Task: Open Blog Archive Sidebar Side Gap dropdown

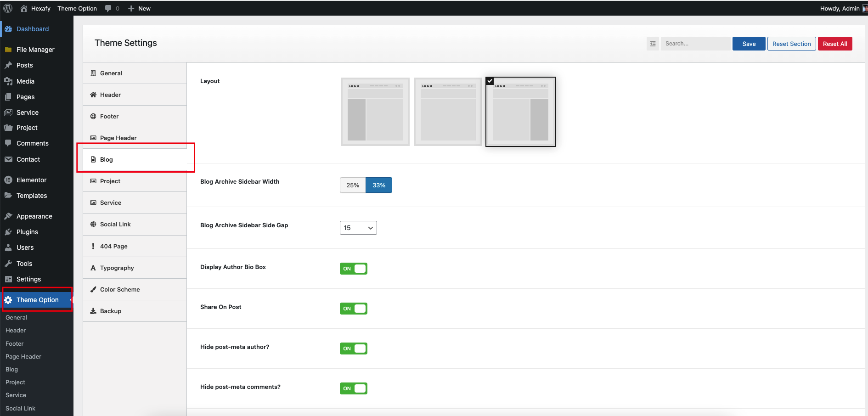Action: 358,228
